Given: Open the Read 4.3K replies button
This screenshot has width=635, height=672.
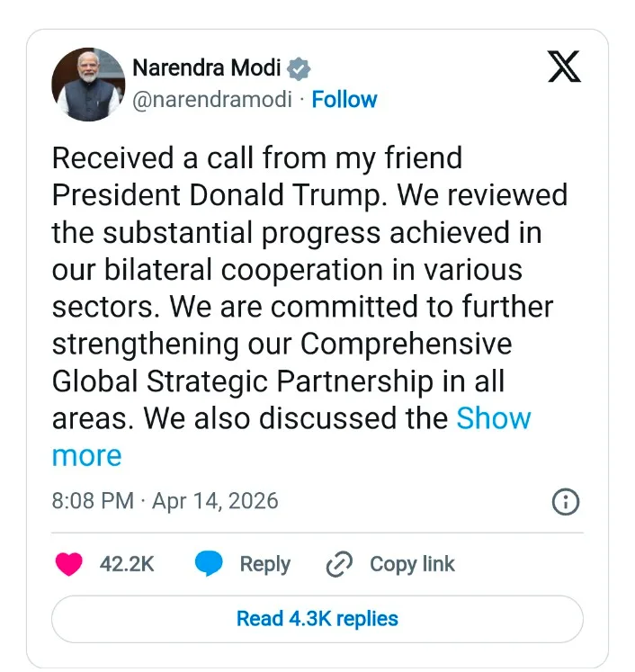Looking at the screenshot, I should pos(317,619).
